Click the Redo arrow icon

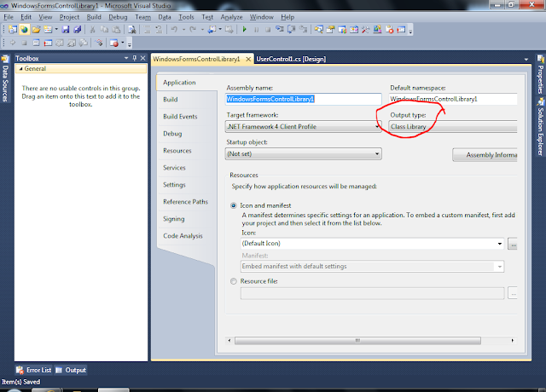(193, 30)
